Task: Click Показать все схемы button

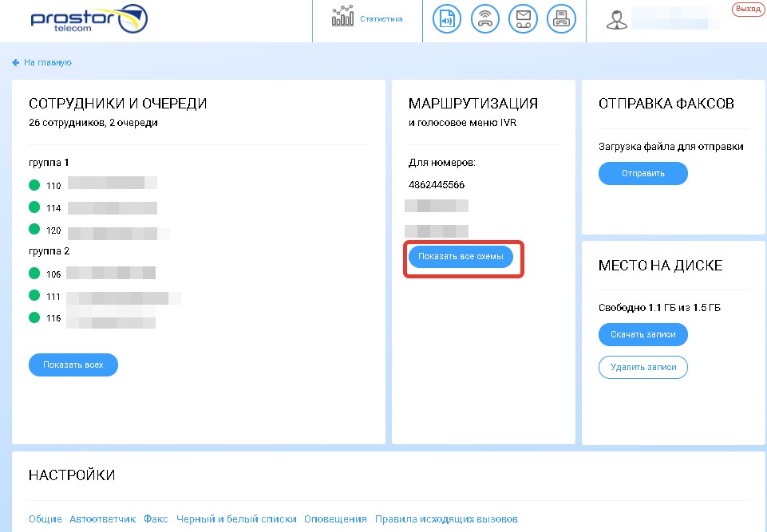Action: [x=461, y=256]
